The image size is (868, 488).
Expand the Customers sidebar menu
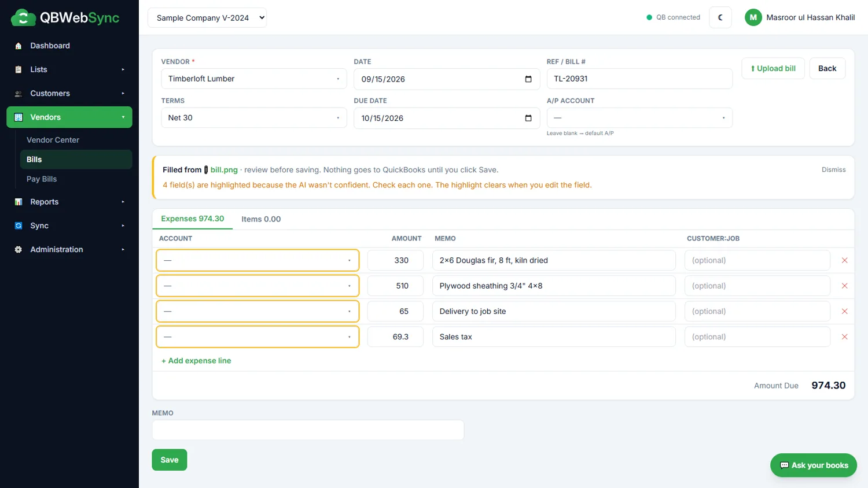pos(69,93)
